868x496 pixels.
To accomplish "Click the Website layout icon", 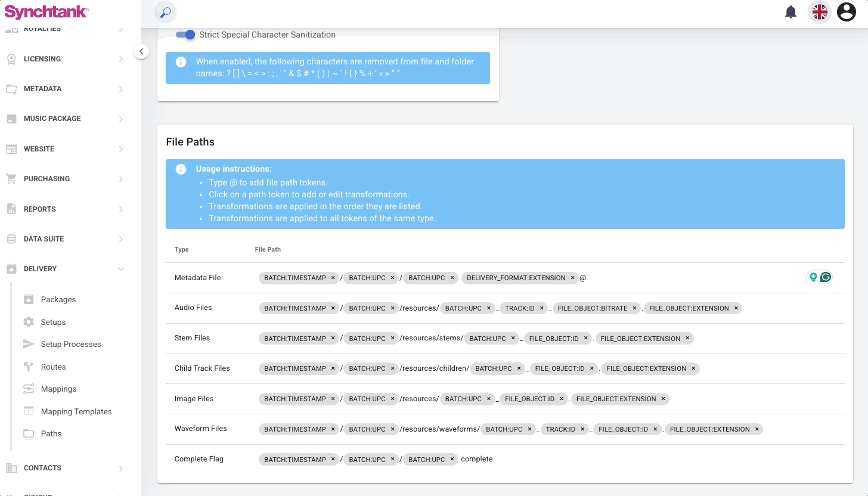I will tap(11, 149).
